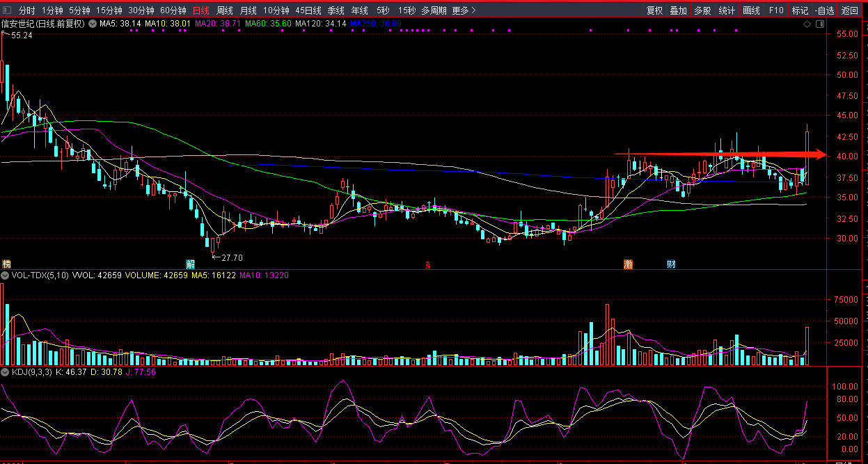868x464 pixels.
Task: Switch to 周线 weekly period tab
Action: tap(225, 10)
